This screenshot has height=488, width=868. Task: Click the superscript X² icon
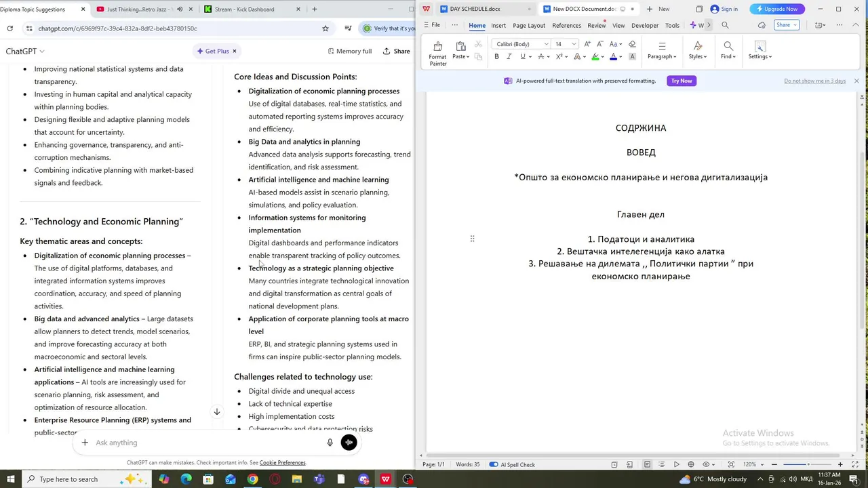559,57
